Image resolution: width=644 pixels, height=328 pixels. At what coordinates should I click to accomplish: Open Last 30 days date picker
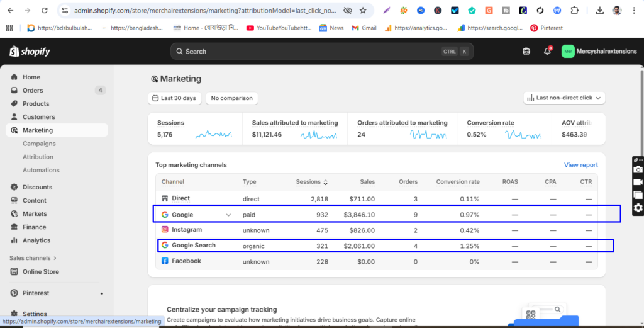point(175,98)
